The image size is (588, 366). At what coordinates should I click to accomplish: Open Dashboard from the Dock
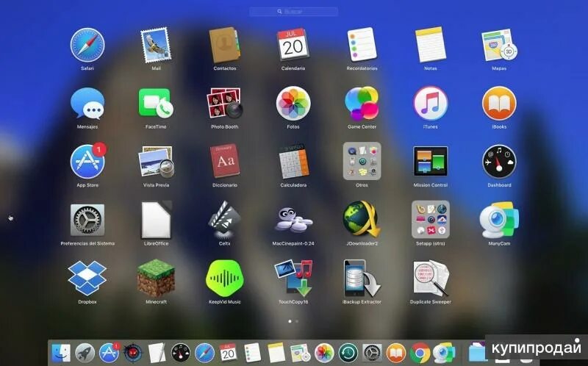click(181, 353)
